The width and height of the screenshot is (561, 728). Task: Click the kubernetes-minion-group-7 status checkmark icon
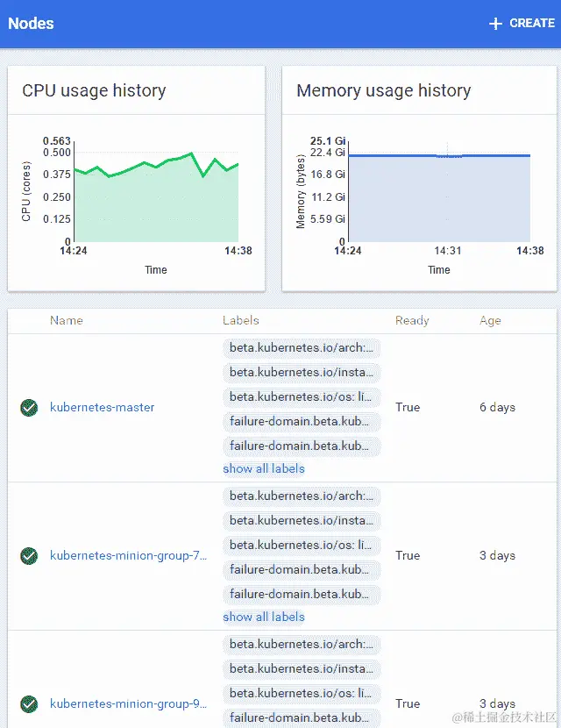[29, 555]
